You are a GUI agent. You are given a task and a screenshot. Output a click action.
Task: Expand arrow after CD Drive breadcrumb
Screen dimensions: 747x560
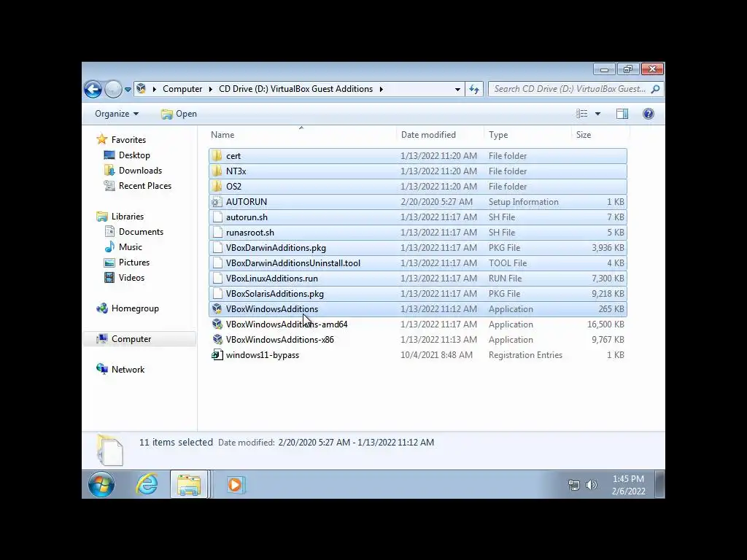coord(381,89)
